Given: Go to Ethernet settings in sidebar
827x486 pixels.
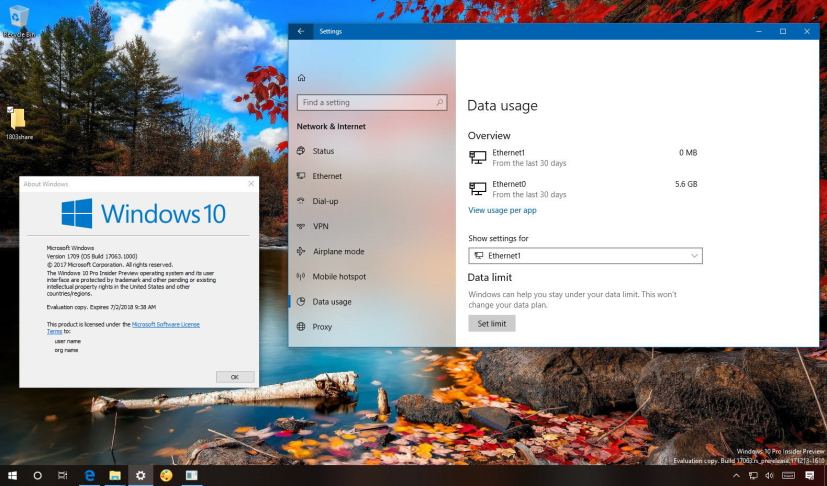Looking at the screenshot, I should pos(372,176).
